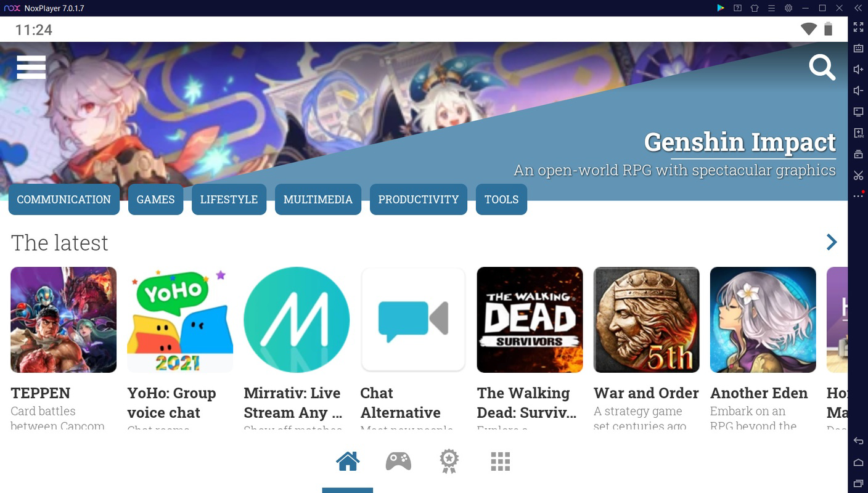Viewport: 868px width, 493px height.
Task: Open the Genshin Impact featured title
Action: click(740, 142)
